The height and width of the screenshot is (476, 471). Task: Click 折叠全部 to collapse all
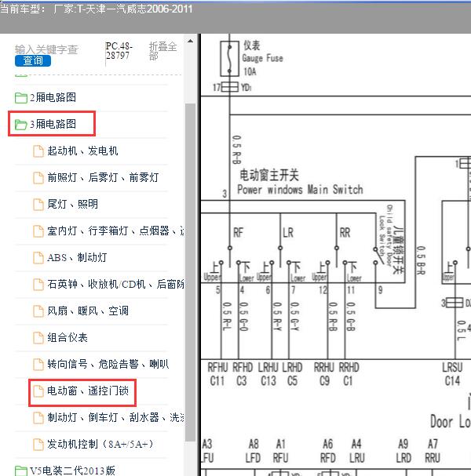coord(162,51)
